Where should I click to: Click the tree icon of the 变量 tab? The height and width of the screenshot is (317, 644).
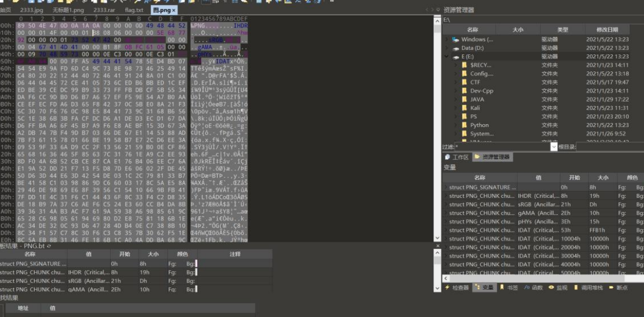[477, 287]
